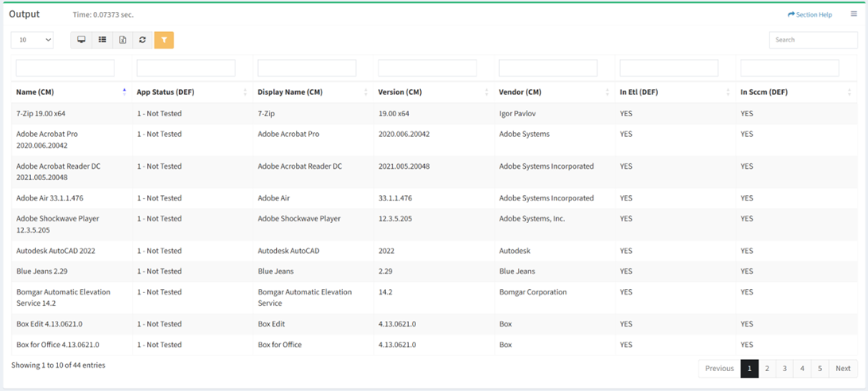The height and width of the screenshot is (391, 868).
Task: Click the Igor Pavlov vendor cell
Action: click(x=554, y=114)
